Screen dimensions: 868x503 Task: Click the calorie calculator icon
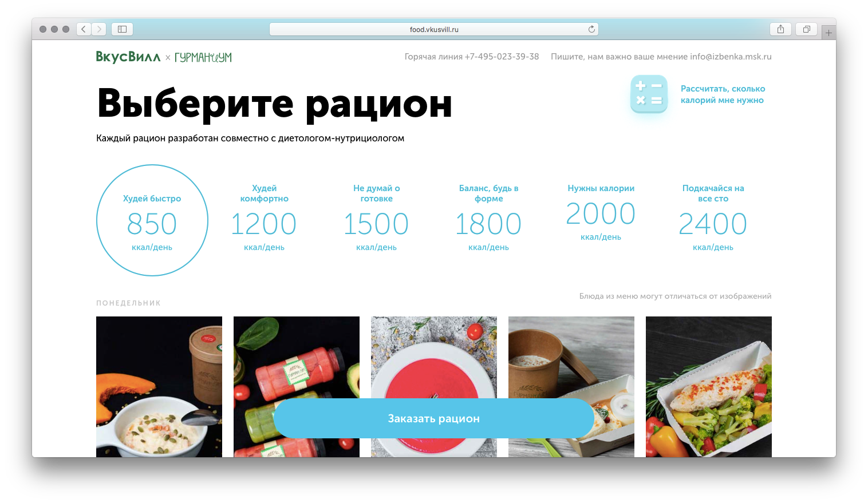click(649, 94)
